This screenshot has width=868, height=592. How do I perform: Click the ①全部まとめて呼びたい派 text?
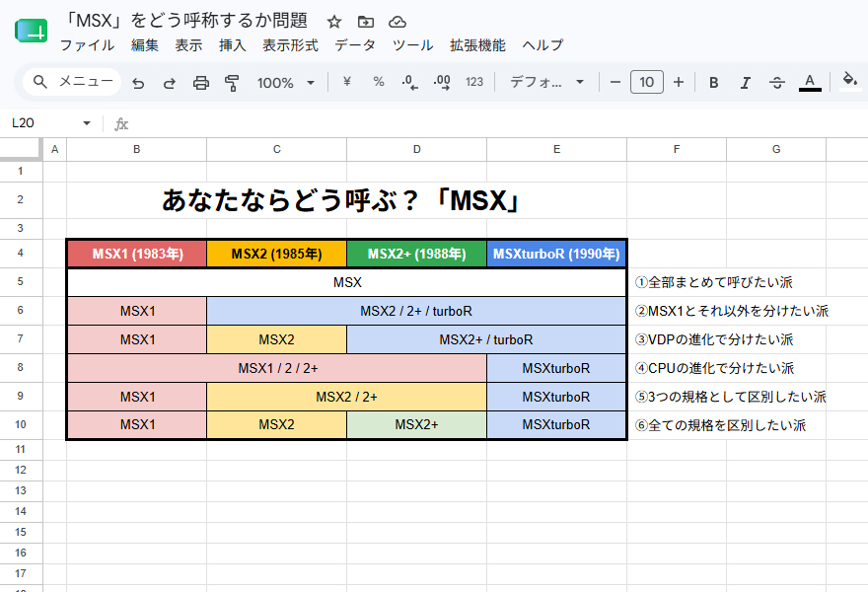click(x=714, y=282)
